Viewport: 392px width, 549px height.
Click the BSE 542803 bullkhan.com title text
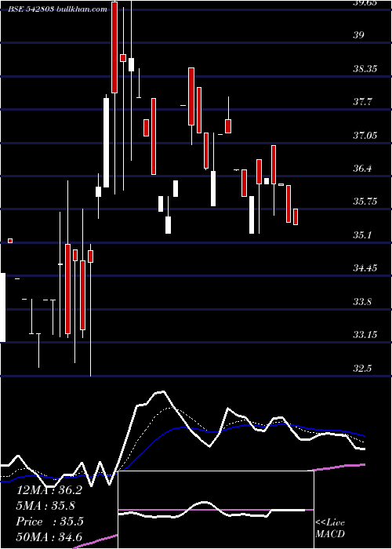click(58, 9)
